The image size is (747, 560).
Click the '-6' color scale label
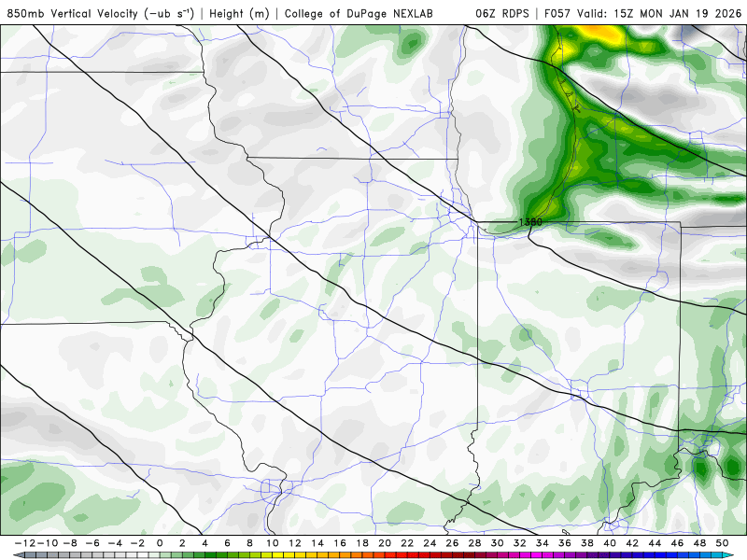click(92, 543)
